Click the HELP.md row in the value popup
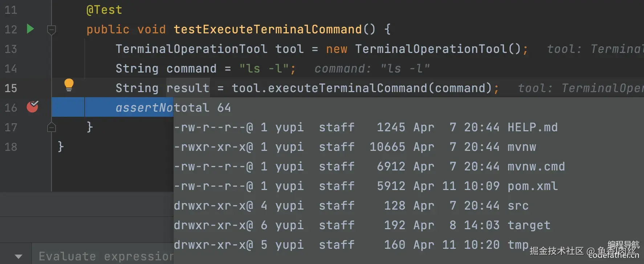Viewport: 644px width, 264px height. (366, 127)
